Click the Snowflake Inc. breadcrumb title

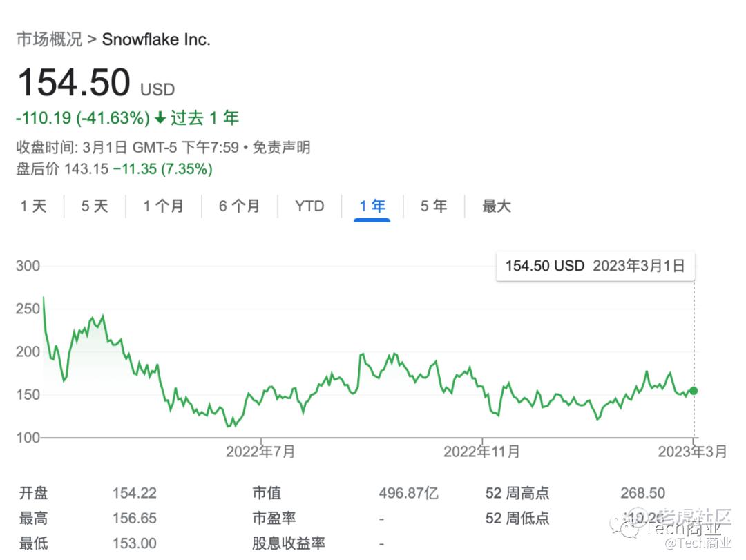click(x=156, y=39)
